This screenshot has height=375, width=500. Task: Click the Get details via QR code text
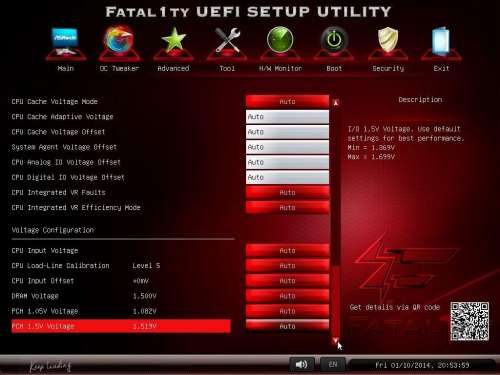coord(395,307)
